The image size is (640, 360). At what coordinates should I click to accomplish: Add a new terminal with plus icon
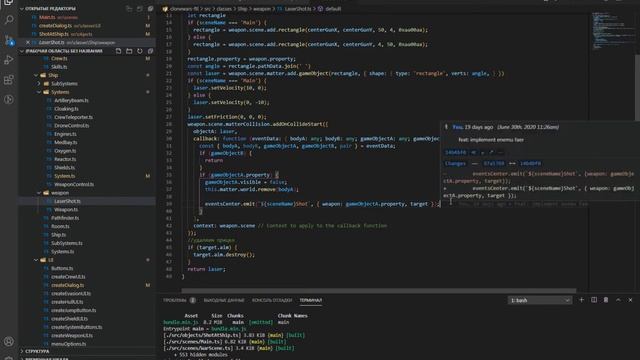click(x=581, y=300)
